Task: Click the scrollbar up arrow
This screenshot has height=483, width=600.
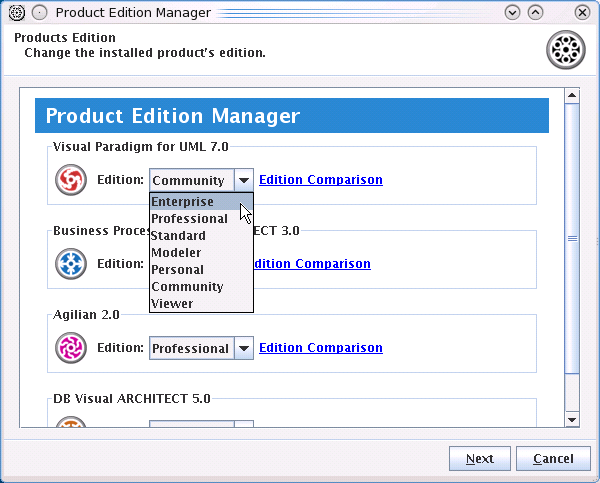Action: click(x=572, y=95)
